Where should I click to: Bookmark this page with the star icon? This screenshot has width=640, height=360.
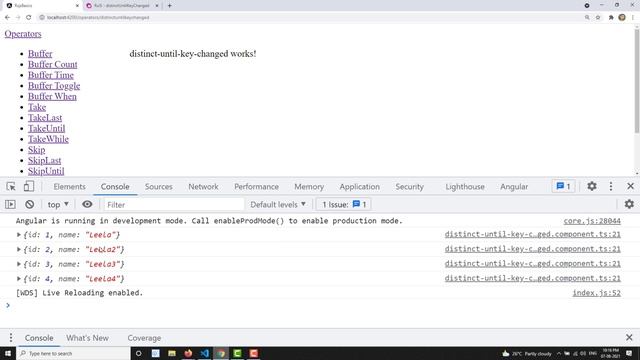click(598, 18)
